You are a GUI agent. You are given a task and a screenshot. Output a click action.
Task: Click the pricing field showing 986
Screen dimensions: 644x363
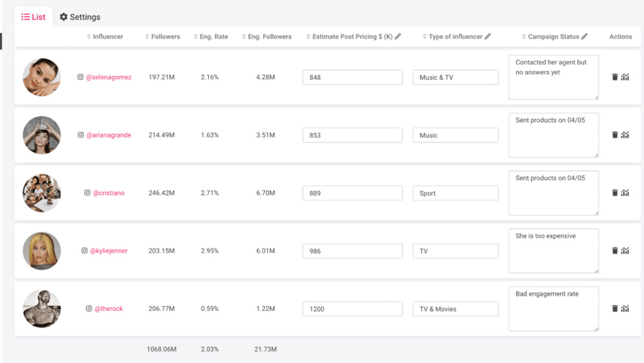(352, 251)
